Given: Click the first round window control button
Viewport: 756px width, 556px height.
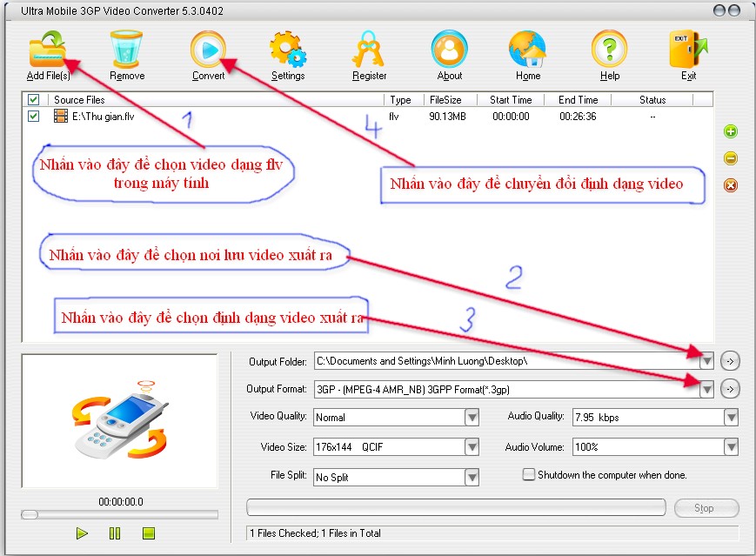Looking at the screenshot, I should [x=719, y=10].
